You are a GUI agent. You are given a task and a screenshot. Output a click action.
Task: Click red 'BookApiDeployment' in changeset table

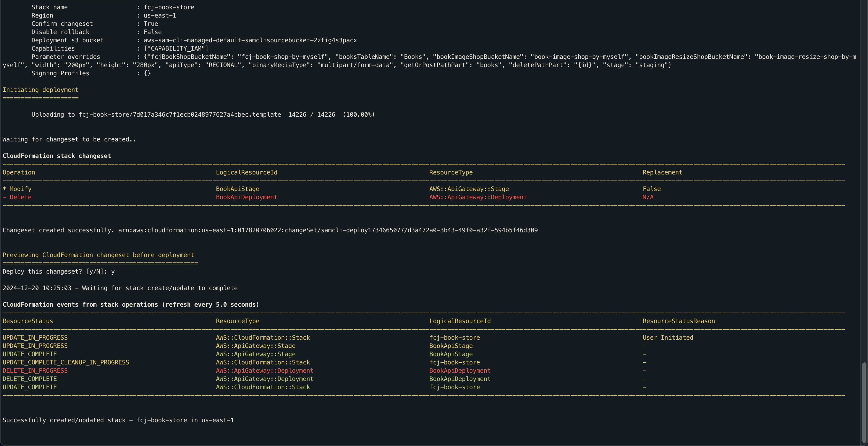click(247, 197)
